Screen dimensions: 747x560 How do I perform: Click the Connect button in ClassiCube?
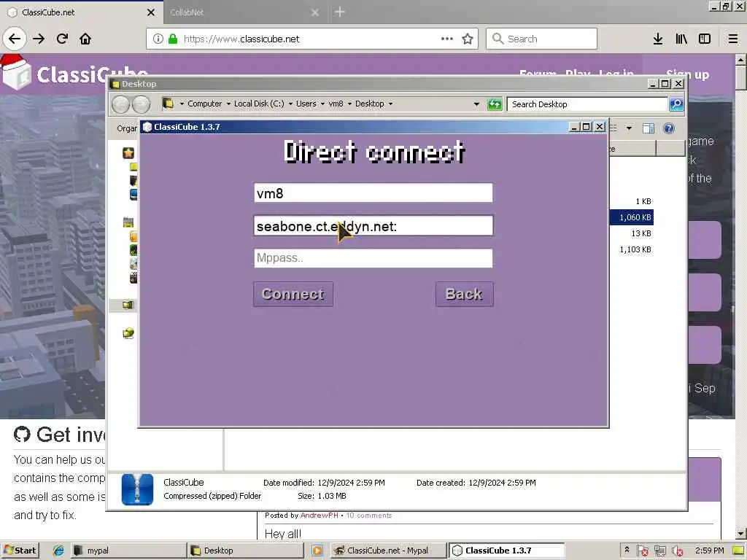point(293,295)
